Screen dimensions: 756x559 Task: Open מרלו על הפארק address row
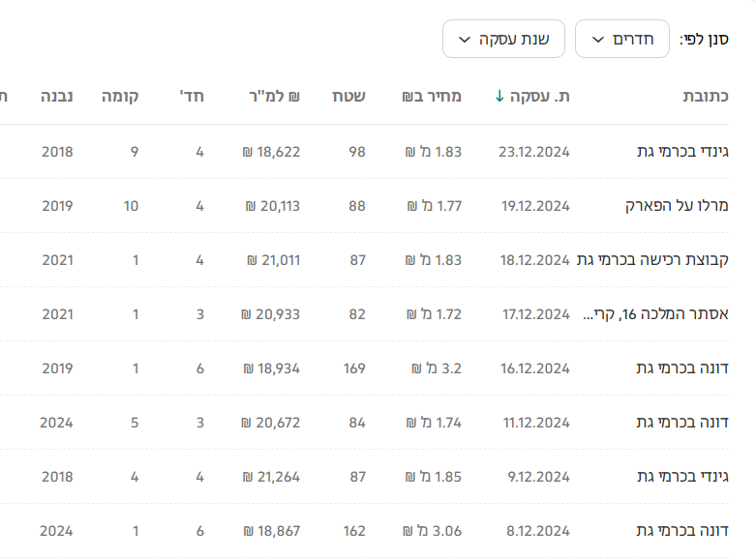coord(677,206)
